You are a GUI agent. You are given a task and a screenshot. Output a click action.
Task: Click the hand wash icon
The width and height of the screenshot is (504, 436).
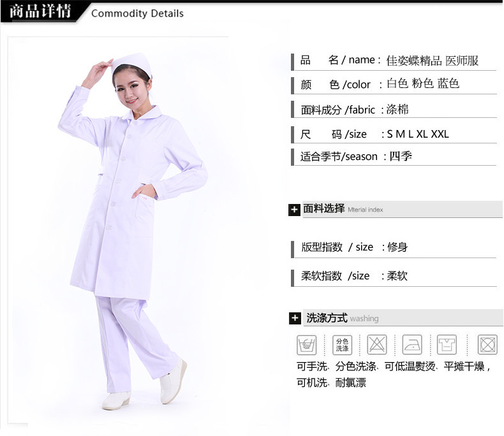point(306,345)
